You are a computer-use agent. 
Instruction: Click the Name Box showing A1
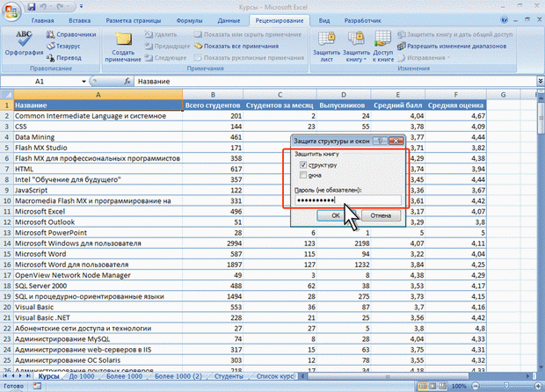click(40, 82)
